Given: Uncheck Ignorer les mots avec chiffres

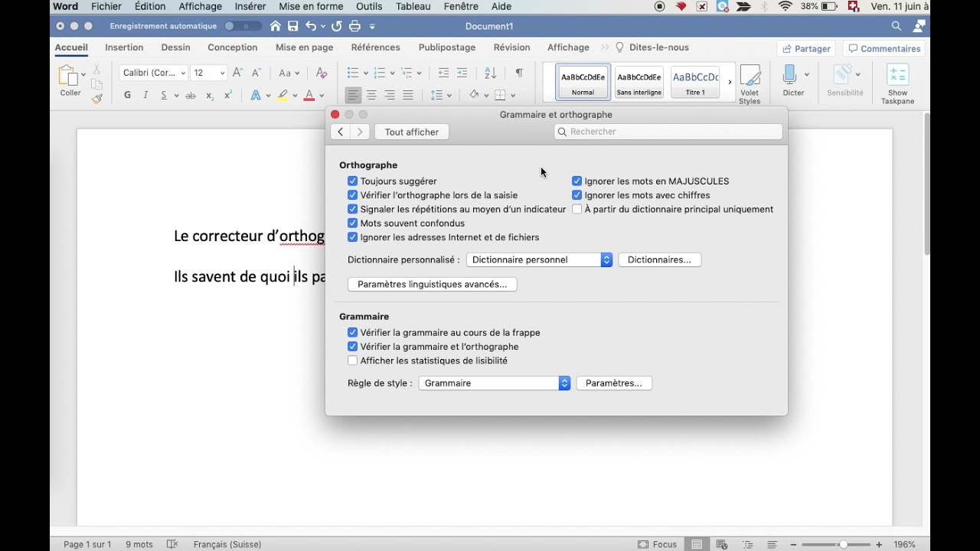Looking at the screenshot, I should point(577,195).
